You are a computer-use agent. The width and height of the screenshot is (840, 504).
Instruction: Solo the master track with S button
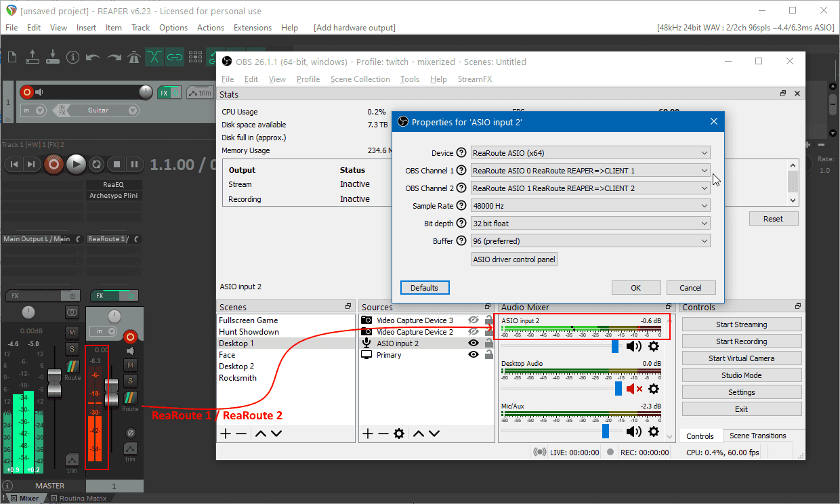point(72,348)
